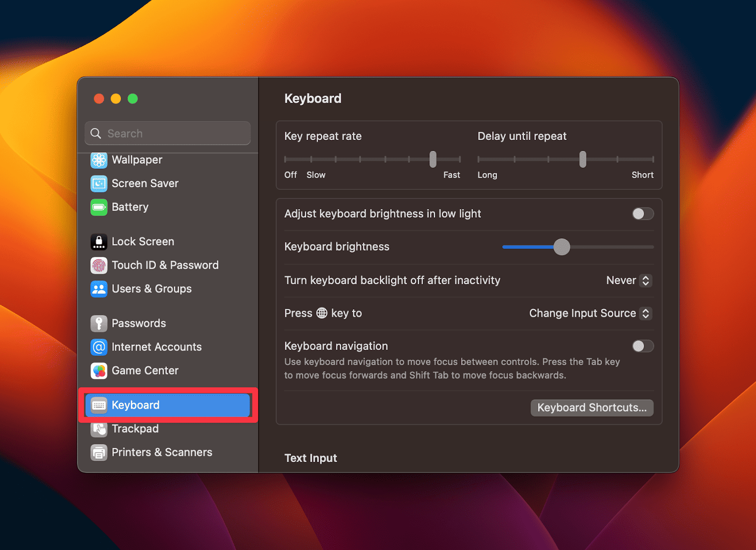Click the green Battery icon
Screen dimensions: 756x550
pos(99,207)
